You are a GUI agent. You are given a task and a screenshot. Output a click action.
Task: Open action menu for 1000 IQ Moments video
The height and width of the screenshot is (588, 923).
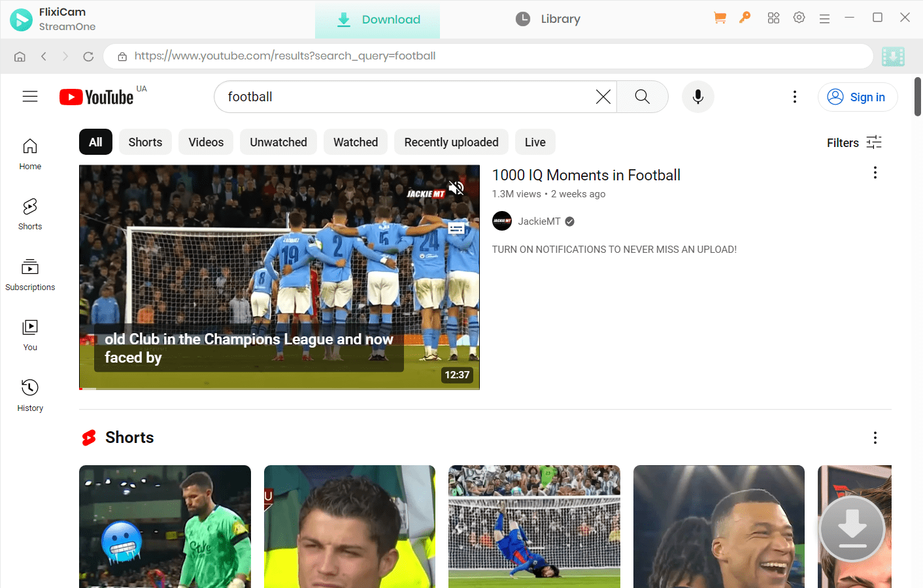875,172
